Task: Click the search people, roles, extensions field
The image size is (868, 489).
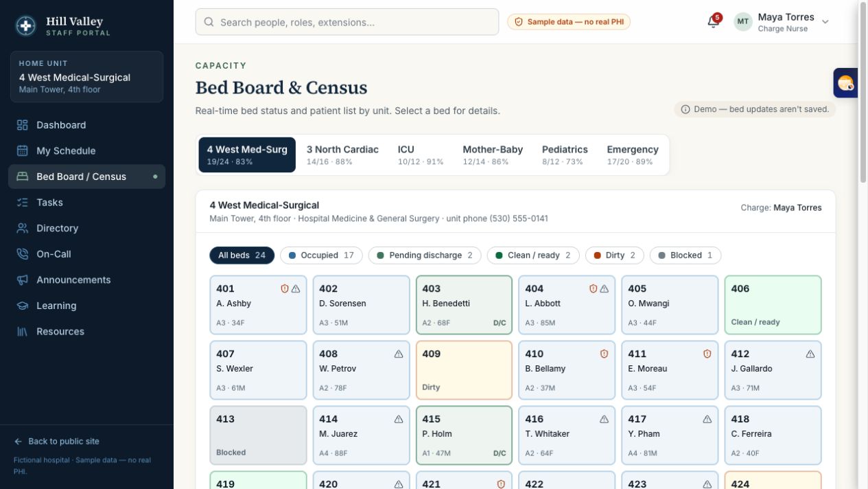Action: click(x=347, y=22)
